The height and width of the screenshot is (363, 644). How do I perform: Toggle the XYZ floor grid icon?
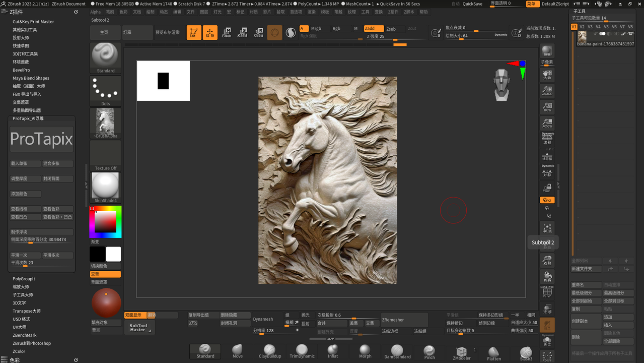[x=547, y=200]
